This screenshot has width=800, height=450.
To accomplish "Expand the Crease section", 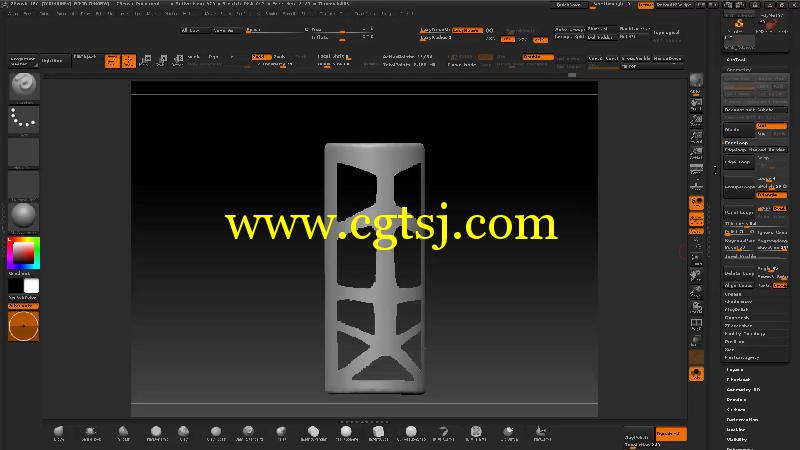I will pos(733,294).
